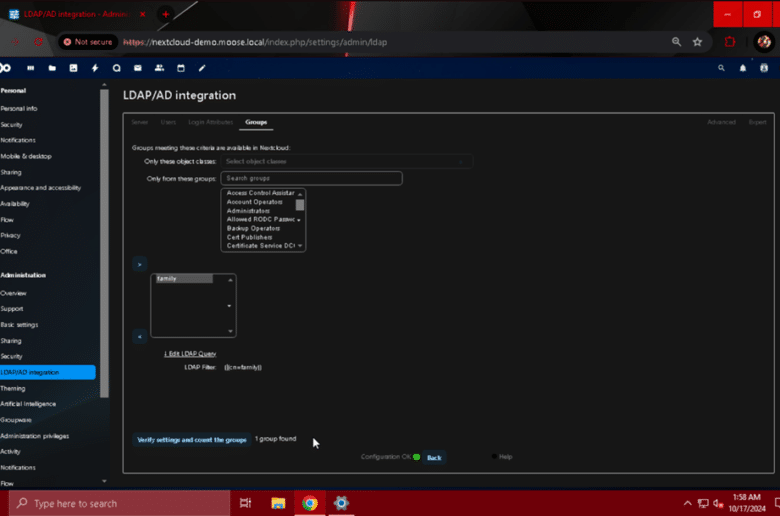Screen dimensions: 780x516
Task: Open Basic settings in sidebar
Action: [x=19, y=325]
